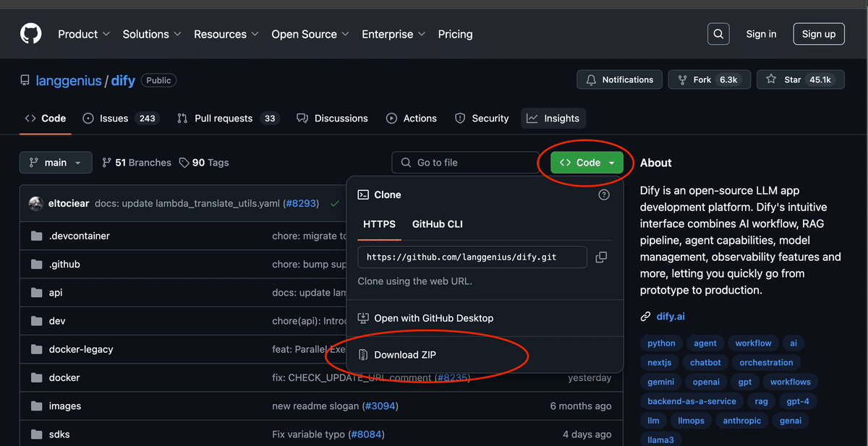Screen dimensions: 868x446
Task: Open the langgenius owner link
Action: [x=69, y=81]
